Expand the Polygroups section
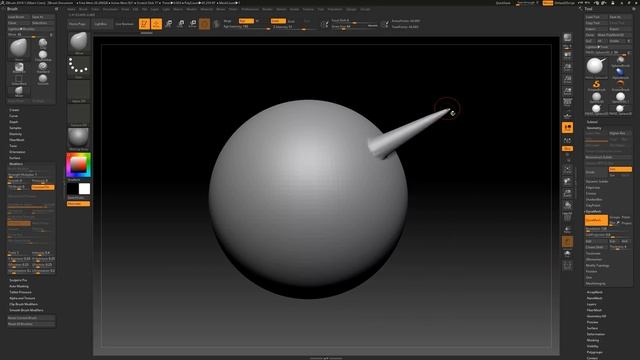This screenshot has width=640, height=360. point(594,352)
